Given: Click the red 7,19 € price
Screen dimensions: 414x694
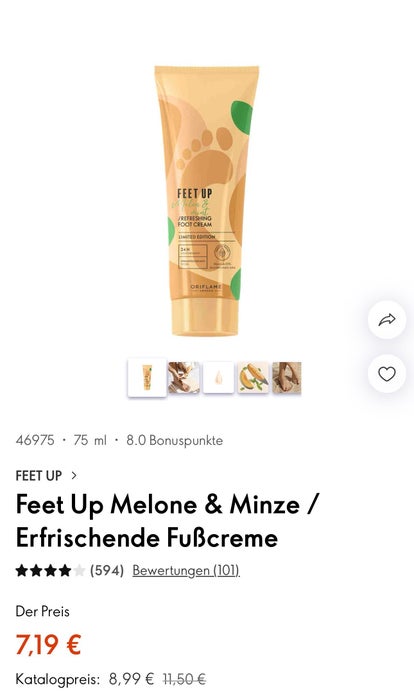Looking at the screenshot, I should coord(48,644).
